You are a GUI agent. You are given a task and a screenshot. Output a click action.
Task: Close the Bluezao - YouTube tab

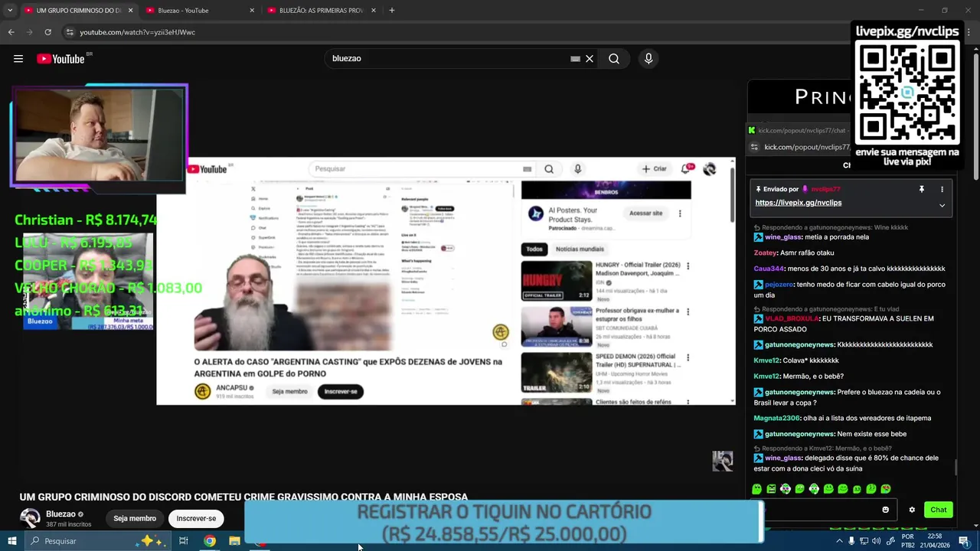(252, 11)
